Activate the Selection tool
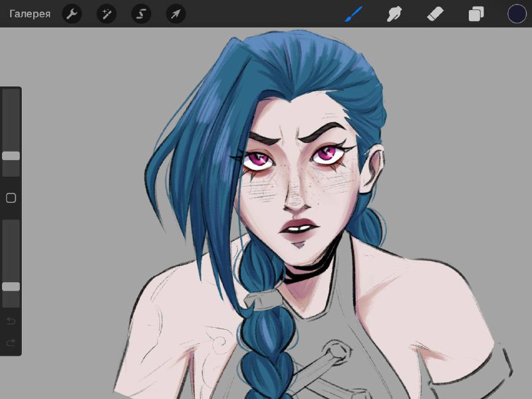 click(141, 14)
